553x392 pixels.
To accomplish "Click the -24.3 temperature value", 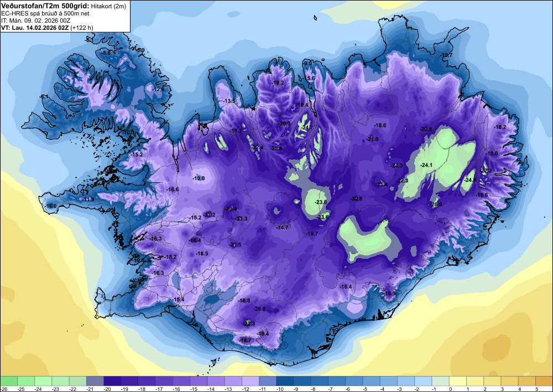I will click(x=397, y=165).
